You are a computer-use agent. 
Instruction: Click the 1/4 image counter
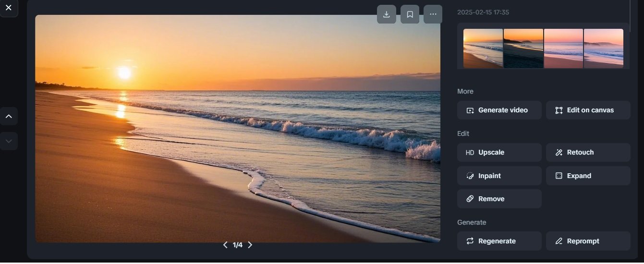point(238,245)
